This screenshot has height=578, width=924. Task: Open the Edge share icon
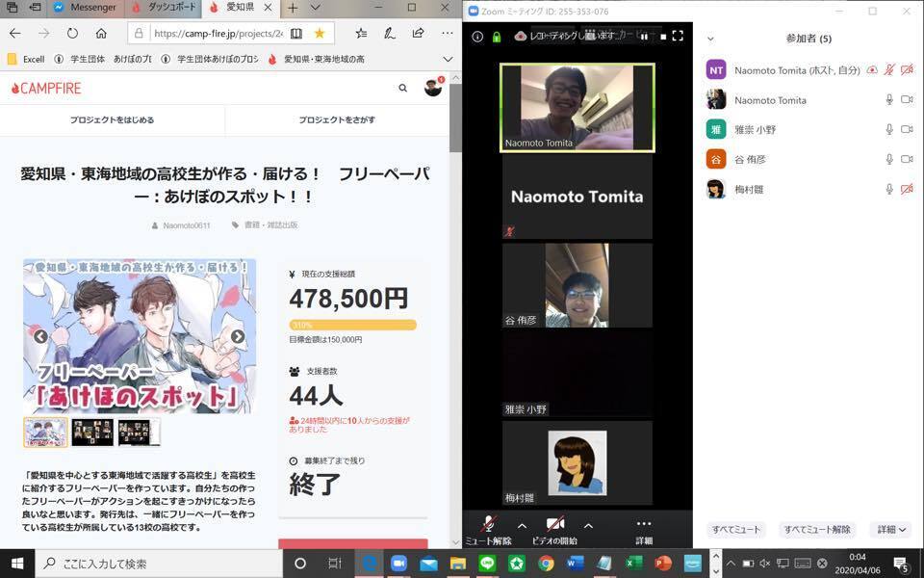[x=418, y=33]
